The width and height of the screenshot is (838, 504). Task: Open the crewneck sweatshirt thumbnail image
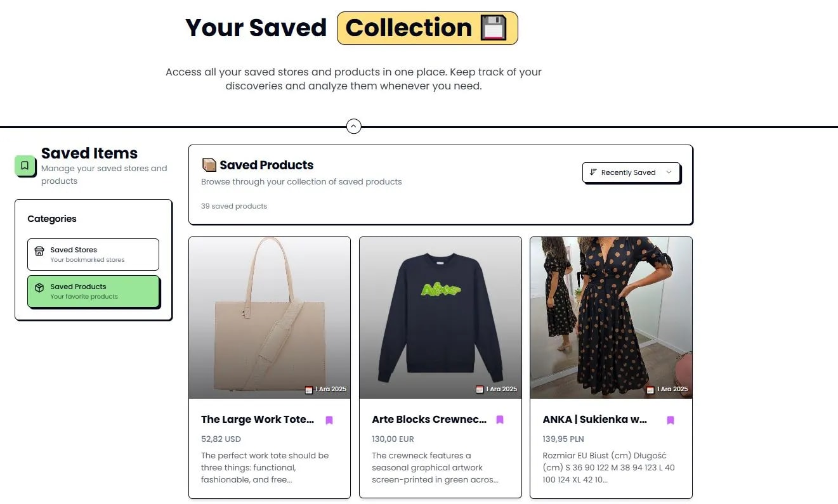[x=440, y=317]
